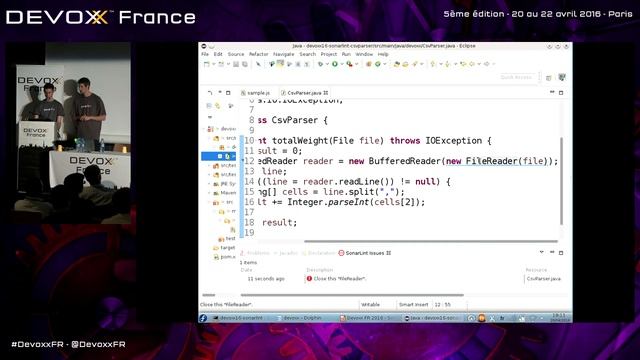This screenshot has width=640, height=360.
Task: Select the pom.xml file in Package Explorer
Action: (224, 257)
